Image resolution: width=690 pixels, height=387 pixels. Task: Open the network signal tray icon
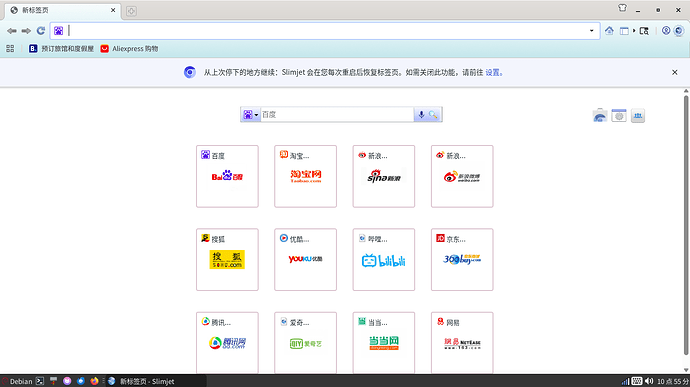click(625, 381)
